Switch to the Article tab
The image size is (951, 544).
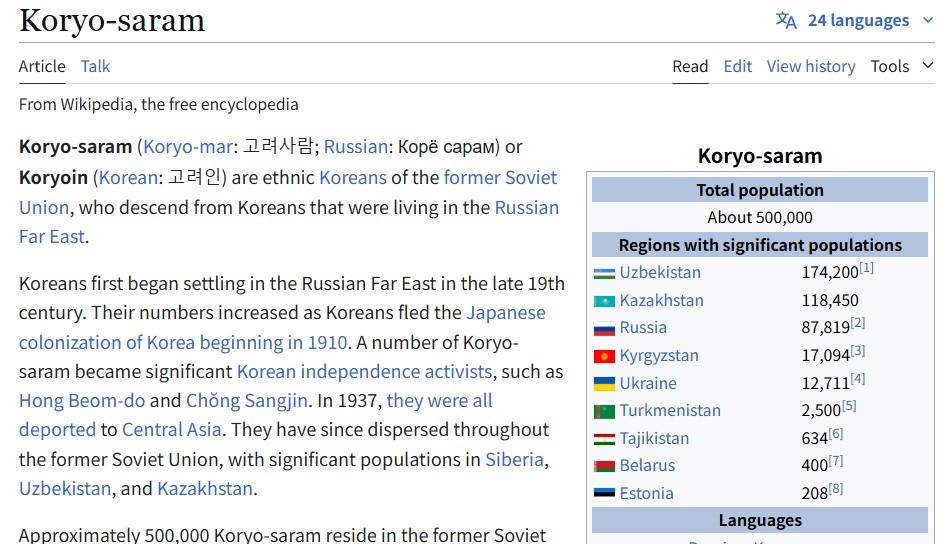tap(42, 66)
